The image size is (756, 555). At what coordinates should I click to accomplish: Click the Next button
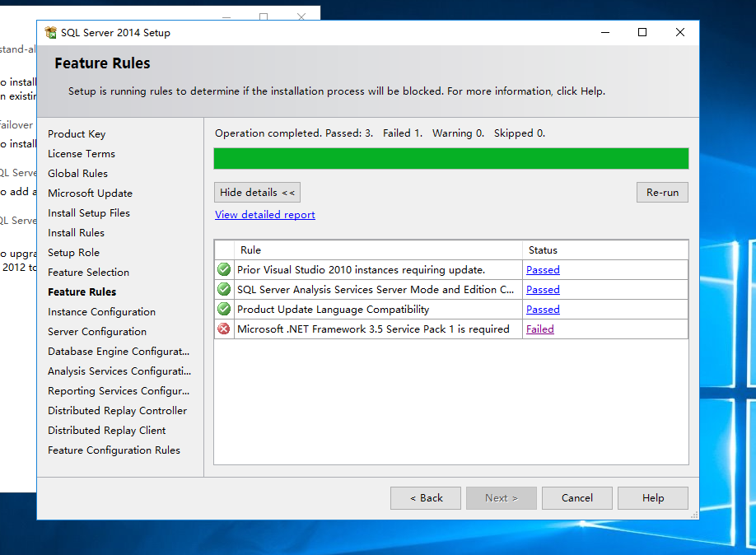point(501,497)
